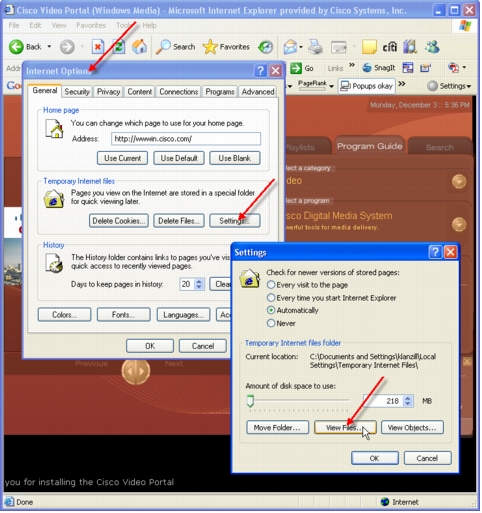Click the Messenger people toolbar icon
This screenshot has height=513, width=482.
pyautogui.click(x=432, y=47)
